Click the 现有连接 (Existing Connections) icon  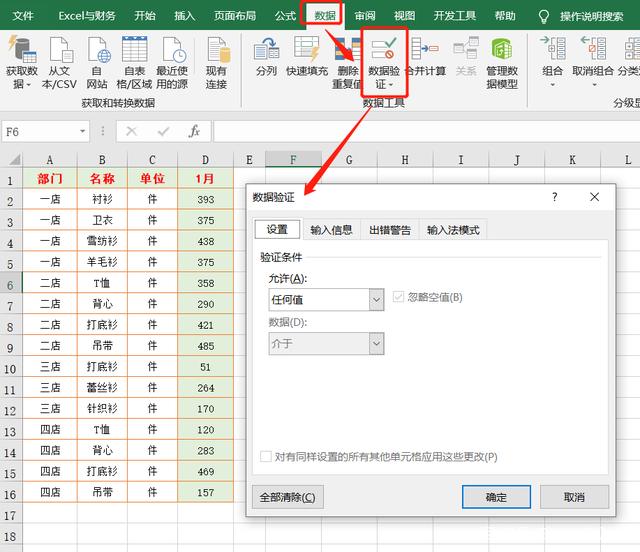pos(216,52)
